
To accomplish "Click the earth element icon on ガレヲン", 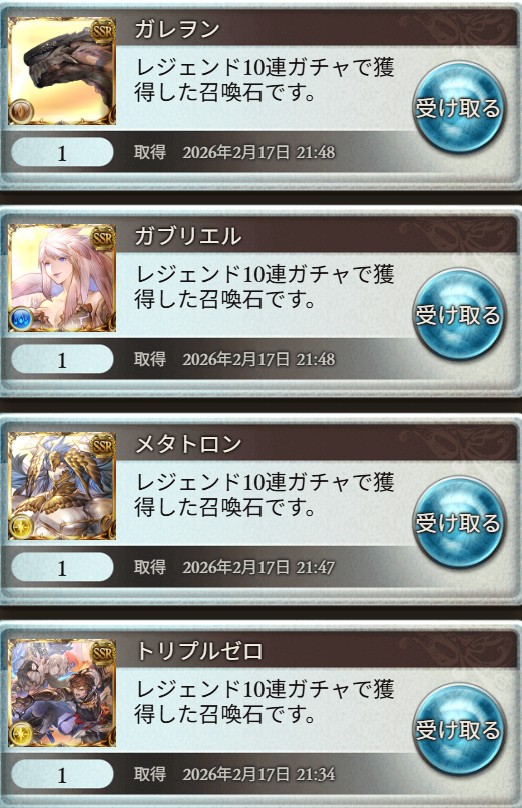I will [22, 110].
